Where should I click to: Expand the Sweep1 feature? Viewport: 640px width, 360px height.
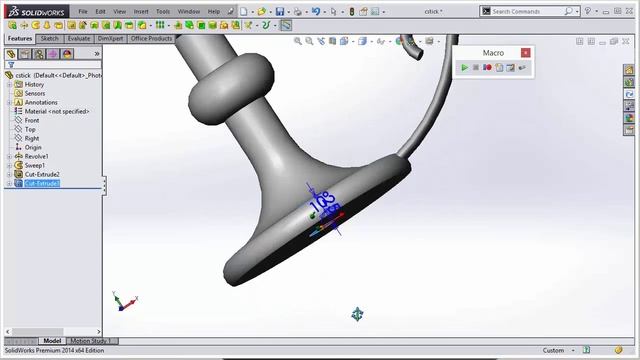[9, 165]
